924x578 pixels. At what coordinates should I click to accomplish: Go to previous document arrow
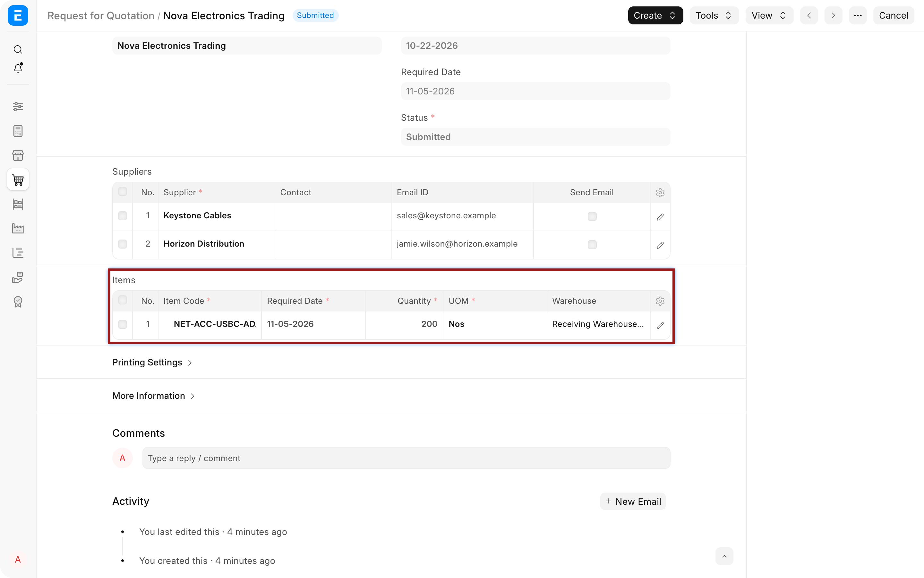(809, 15)
